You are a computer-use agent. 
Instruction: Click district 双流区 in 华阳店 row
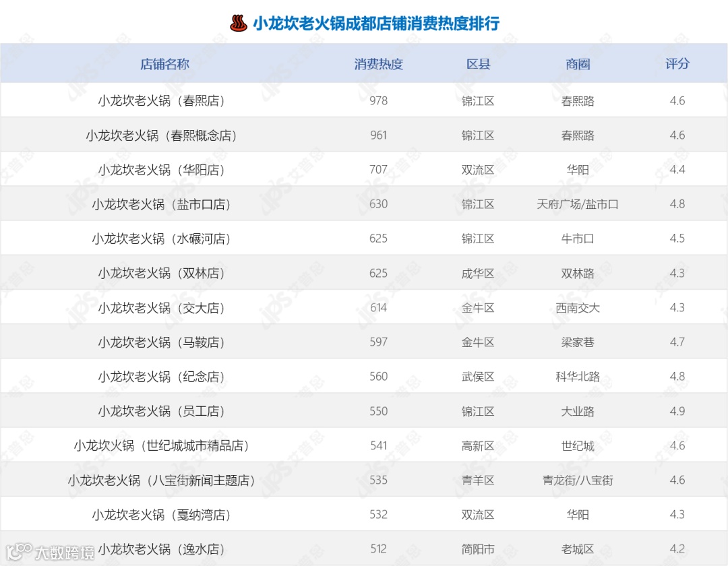click(478, 170)
